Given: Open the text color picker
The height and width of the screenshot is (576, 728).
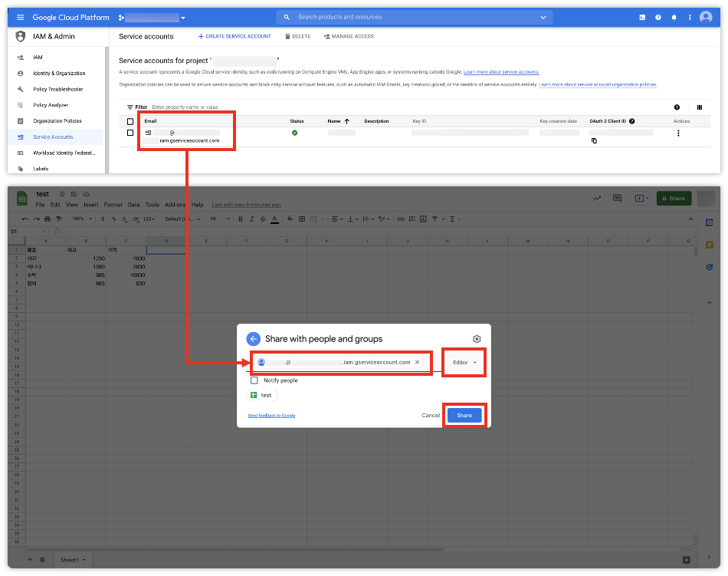Looking at the screenshot, I should pyautogui.click(x=274, y=219).
